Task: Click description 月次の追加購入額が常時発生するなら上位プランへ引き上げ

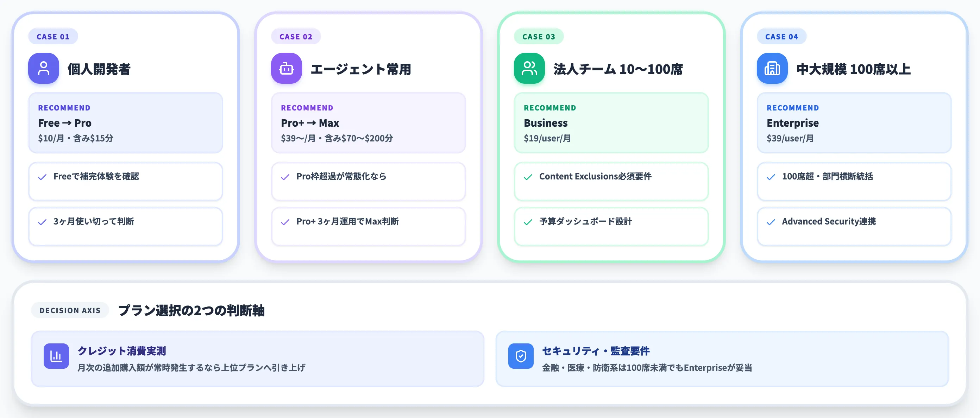Action: click(191, 368)
